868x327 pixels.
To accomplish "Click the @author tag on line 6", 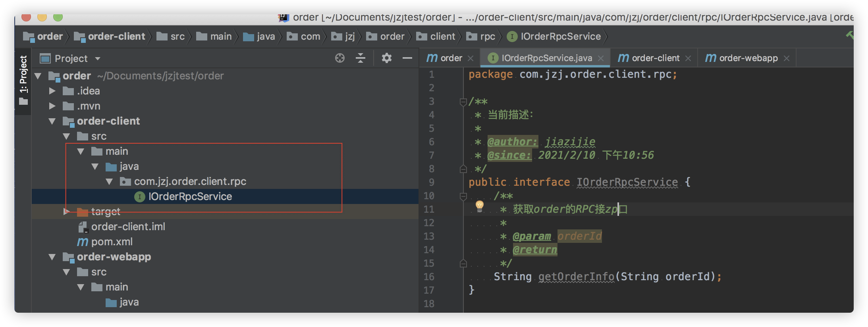I will [513, 142].
